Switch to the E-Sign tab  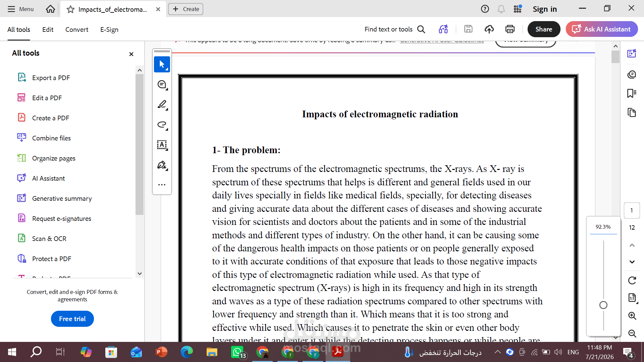click(109, 29)
